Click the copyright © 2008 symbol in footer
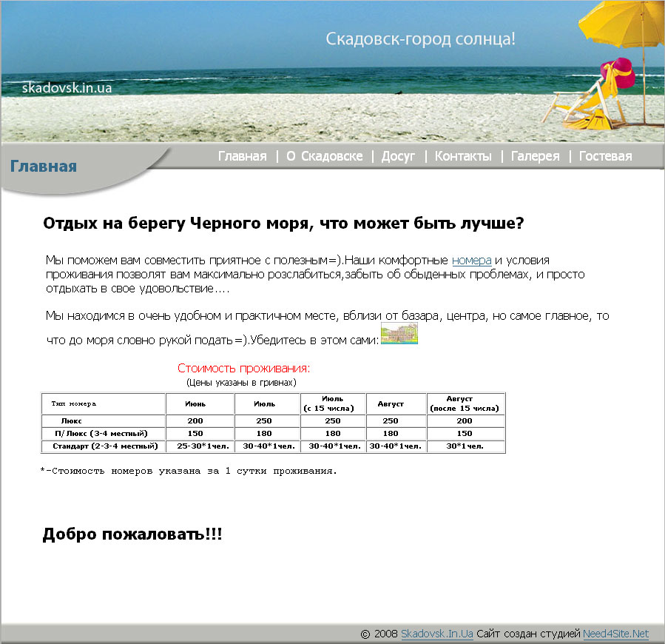Viewport: 665px width, 644px height. click(364, 634)
